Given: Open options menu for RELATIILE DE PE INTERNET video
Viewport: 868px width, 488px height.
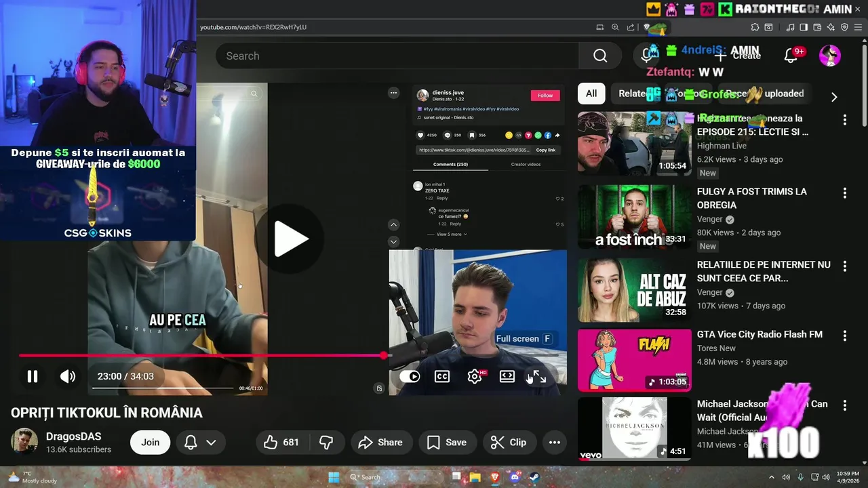Looking at the screenshot, I should click(844, 266).
